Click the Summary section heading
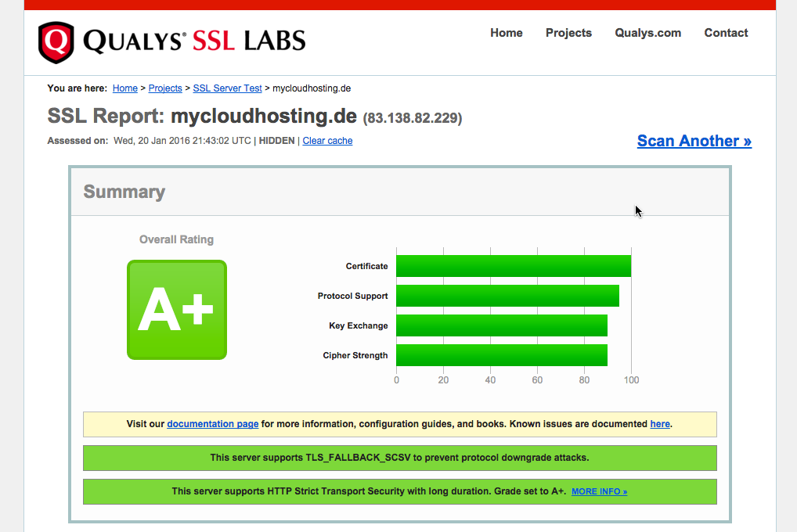Viewport: 797px width, 532px height. [124, 192]
